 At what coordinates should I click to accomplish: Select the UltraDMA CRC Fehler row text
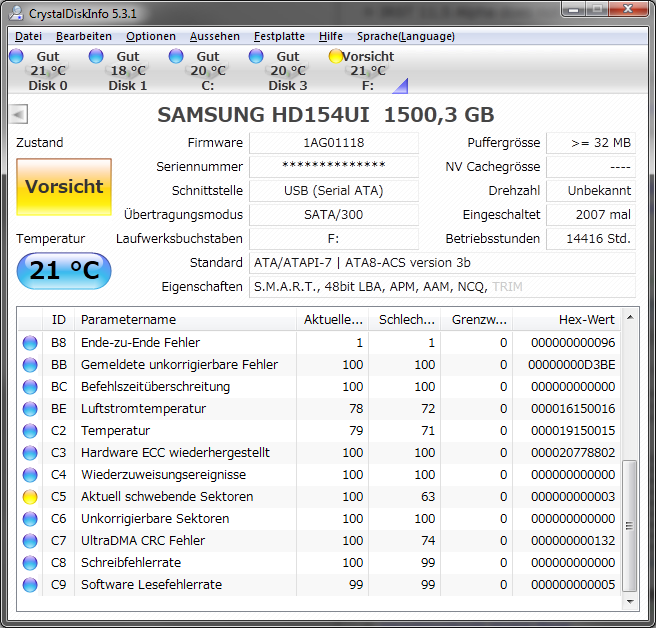click(x=143, y=541)
